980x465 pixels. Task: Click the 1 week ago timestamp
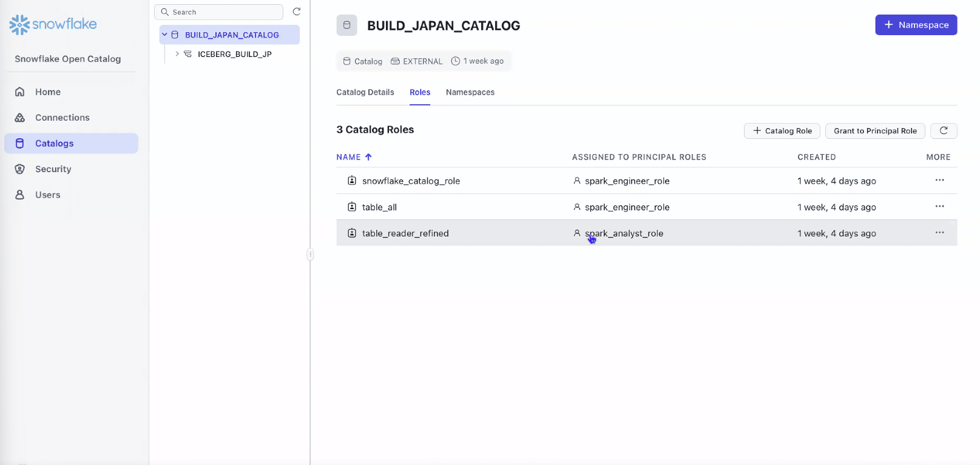(484, 61)
